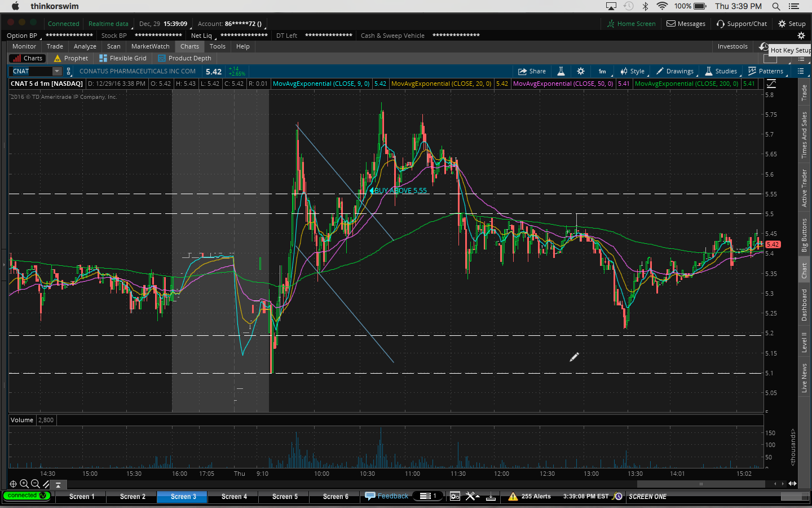This screenshot has height=508, width=812.
Task: Open the Product Depth subtab
Action: 185,58
